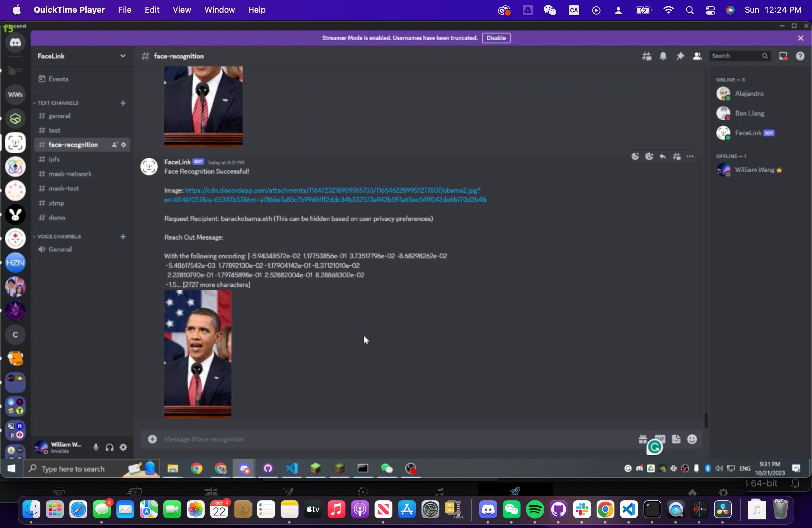The height and width of the screenshot is (528, 812).
Task: Open invite icon on face-recognition channel
Action: click(x=115, y=145)
